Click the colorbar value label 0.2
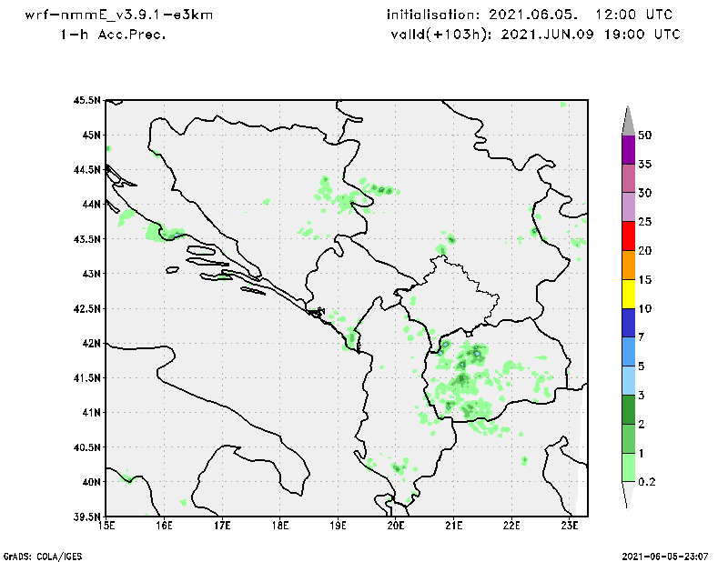This screenshot has width=728, height=562. (647, 482)
